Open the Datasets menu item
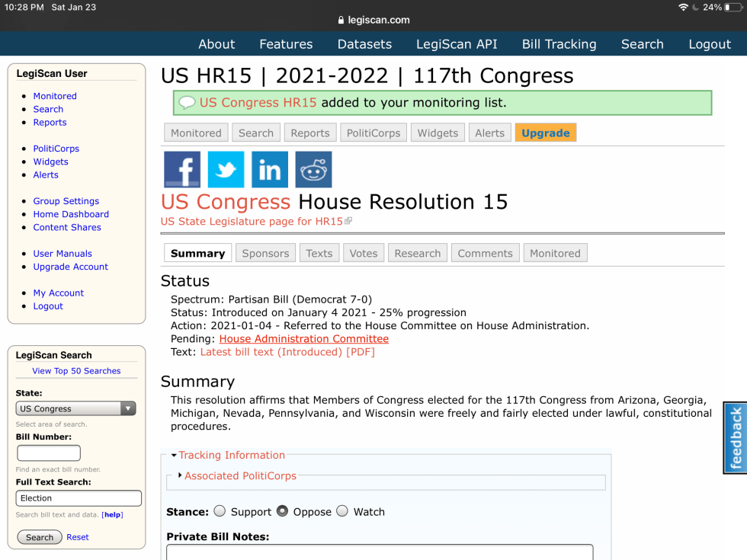 pos(364,44)
